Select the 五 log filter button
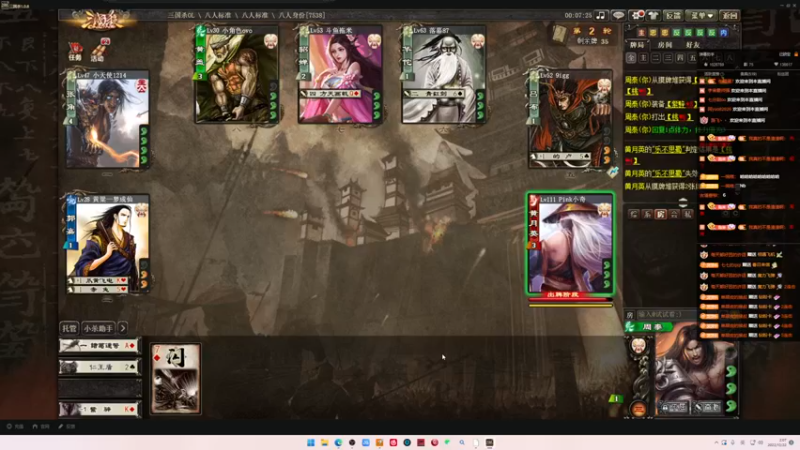 [x=692, y=58]
